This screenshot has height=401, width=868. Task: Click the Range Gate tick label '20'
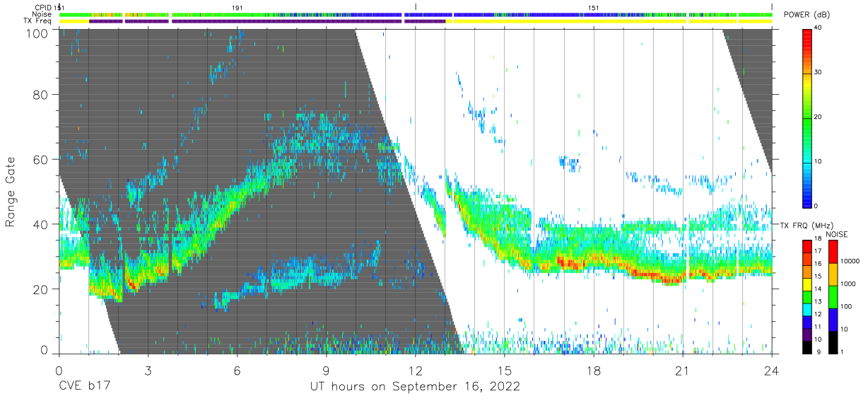40,289
